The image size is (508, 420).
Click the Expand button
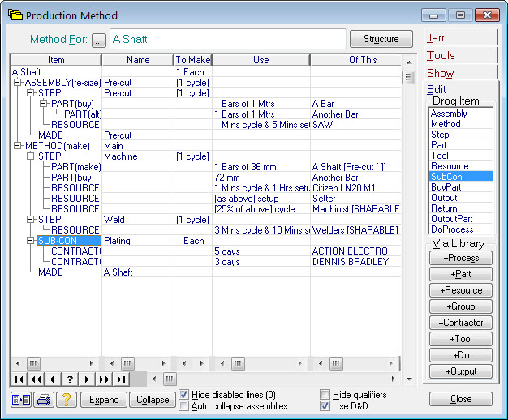coord(104,400)
